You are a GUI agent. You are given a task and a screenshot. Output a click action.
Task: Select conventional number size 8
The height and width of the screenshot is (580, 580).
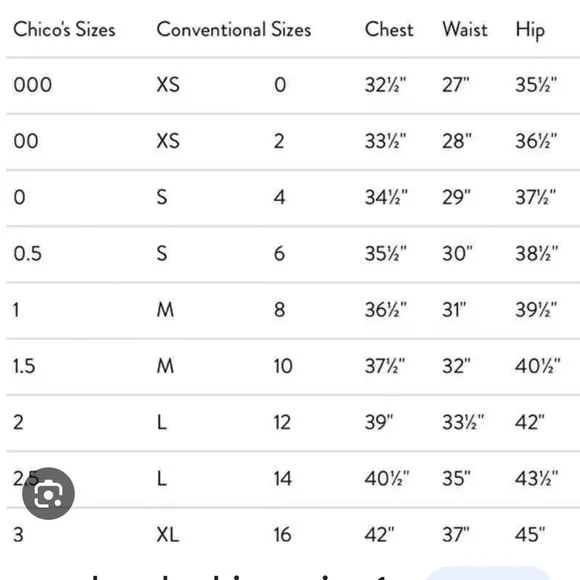click(280, 310)
